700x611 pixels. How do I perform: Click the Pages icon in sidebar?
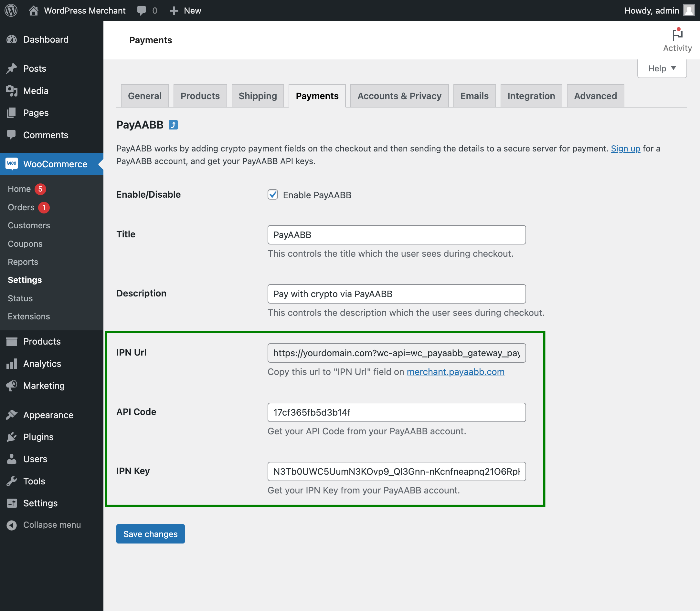[12, 113]
